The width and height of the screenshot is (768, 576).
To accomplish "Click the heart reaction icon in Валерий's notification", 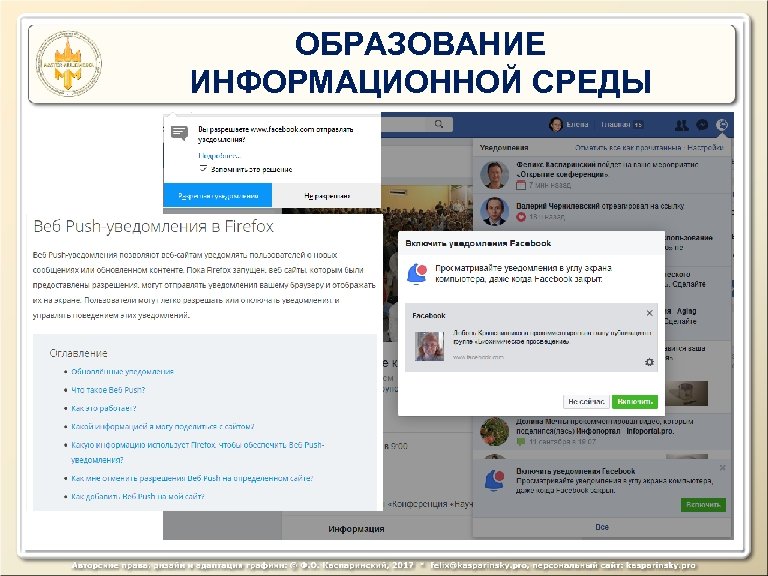I will [x=521, y=216].
